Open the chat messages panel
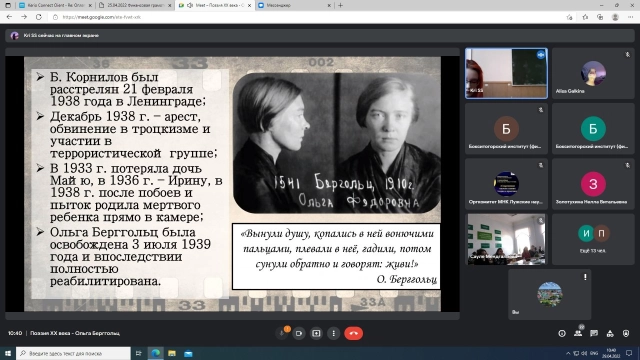640x360 pixels. (594, 333)
